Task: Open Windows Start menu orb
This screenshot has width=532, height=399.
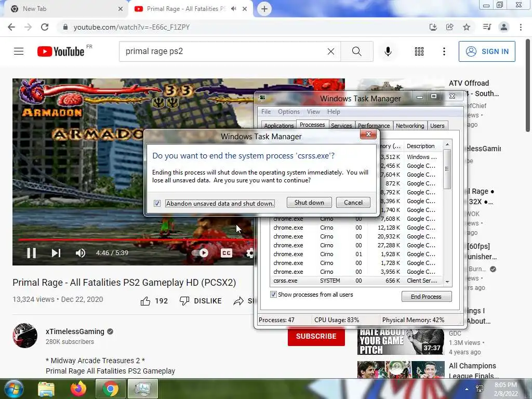Action: [x=14, y=389]
